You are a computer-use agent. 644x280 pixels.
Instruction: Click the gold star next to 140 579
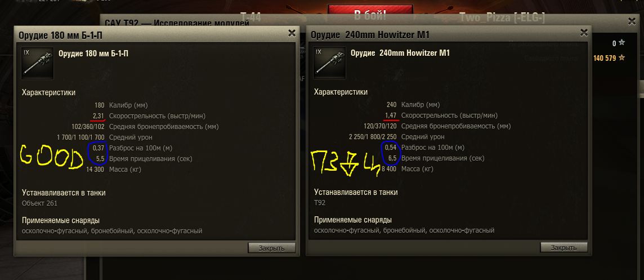coord(621,58)
